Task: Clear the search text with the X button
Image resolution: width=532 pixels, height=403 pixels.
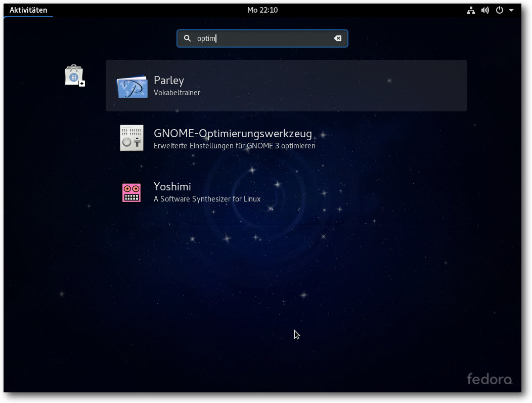Action: [337, 38]
